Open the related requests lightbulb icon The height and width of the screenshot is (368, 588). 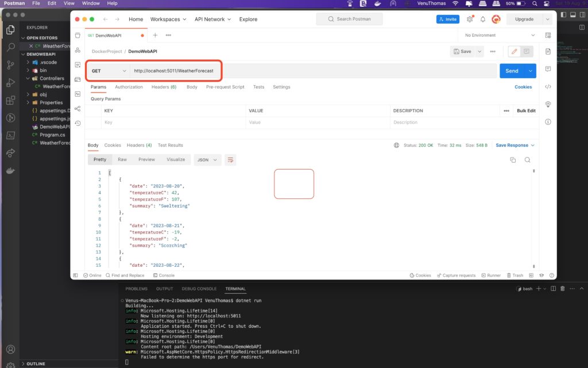pos(548,104)
